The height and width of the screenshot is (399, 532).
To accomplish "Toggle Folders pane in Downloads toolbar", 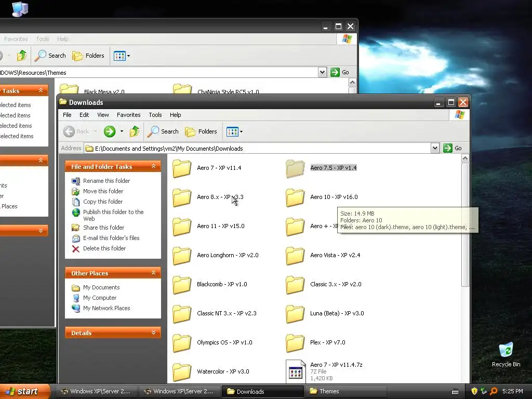I will pyautogui.click(x=201, y=131).
